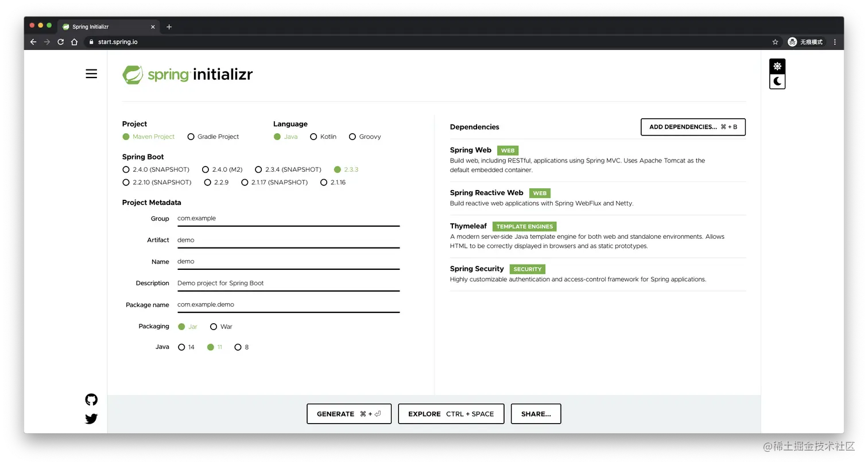
Task: Click the Add Dependencies button
Action: click(693, 127)
